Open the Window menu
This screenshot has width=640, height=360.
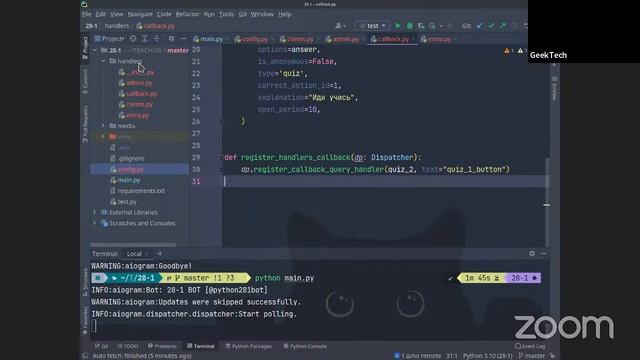point(262,14)
